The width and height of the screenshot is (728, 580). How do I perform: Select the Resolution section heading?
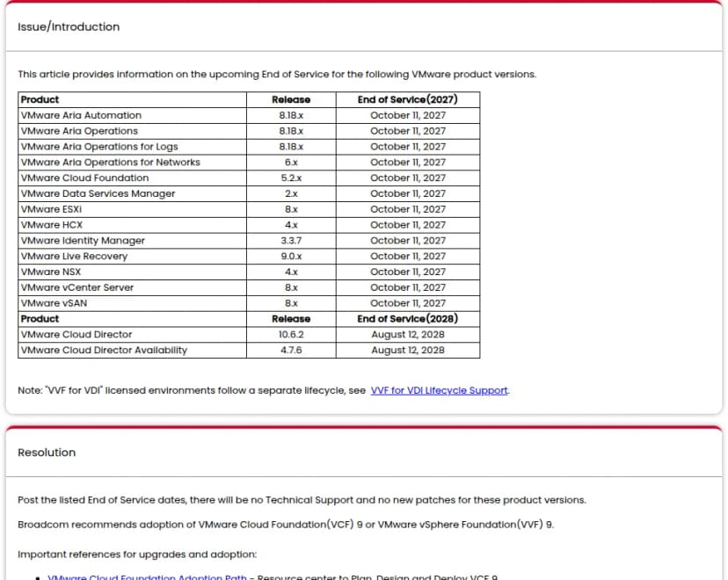(47, 453)
